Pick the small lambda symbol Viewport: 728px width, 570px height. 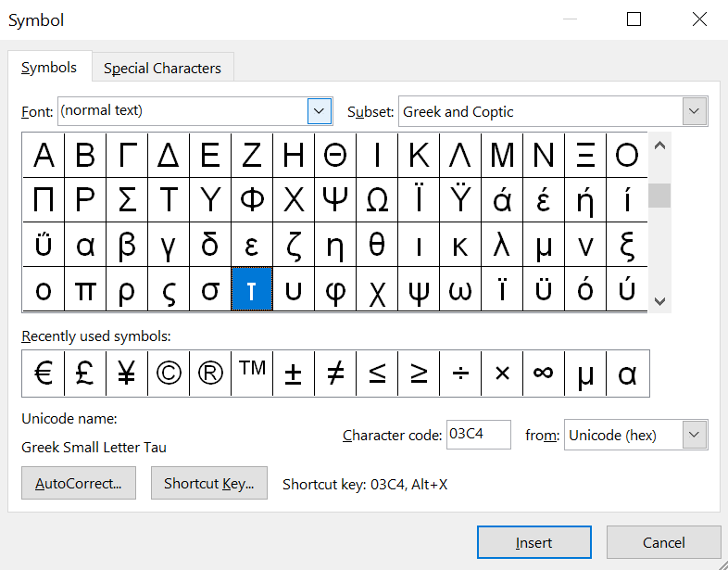pyautogui.click(x=502, y=245)
